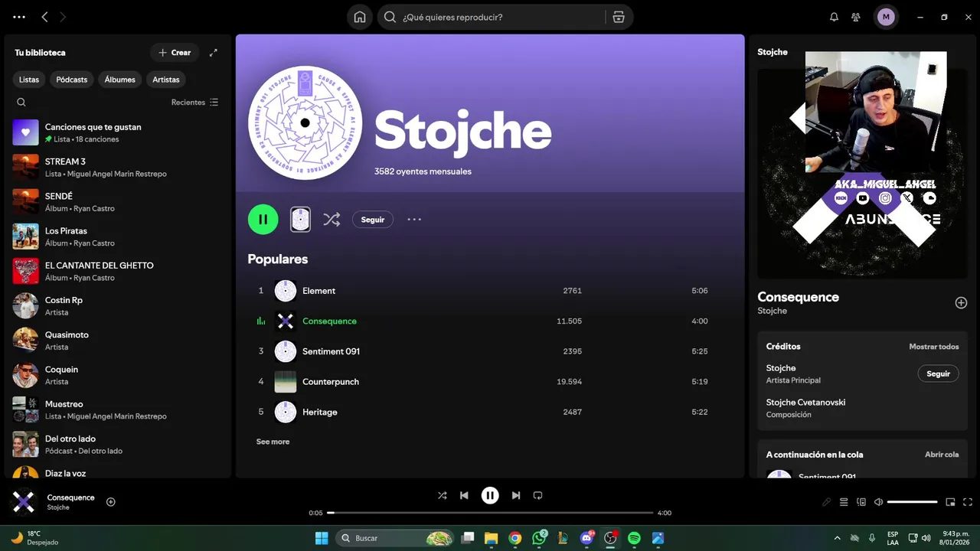Screen dimensions: 980x551
Task: Open the Muestreo playlist
Action: (x=119, y=409)
